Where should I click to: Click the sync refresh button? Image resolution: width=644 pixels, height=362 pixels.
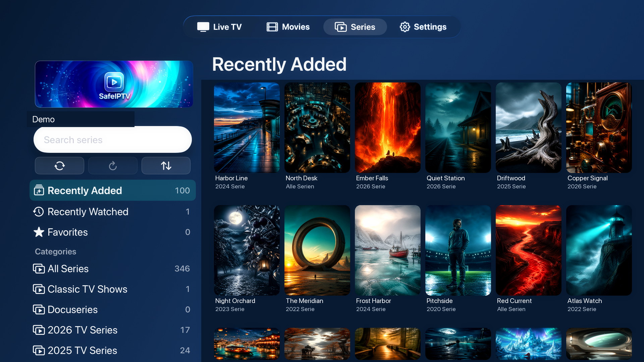(59, 166)
